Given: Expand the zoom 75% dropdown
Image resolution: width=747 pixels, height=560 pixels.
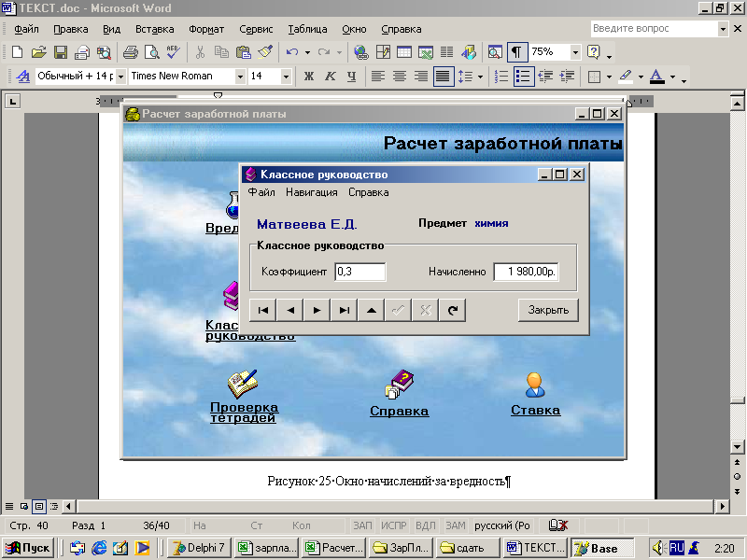Looking at the screenshot, I should click(575, 52).
